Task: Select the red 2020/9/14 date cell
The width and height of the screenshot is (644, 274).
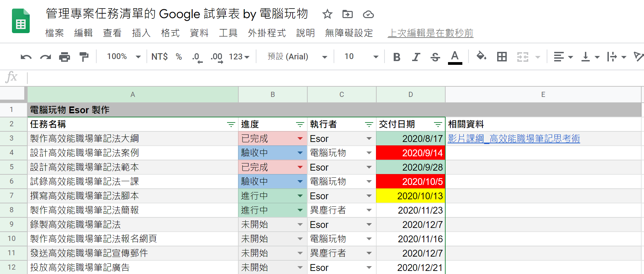Action: [x=411, y=153]
